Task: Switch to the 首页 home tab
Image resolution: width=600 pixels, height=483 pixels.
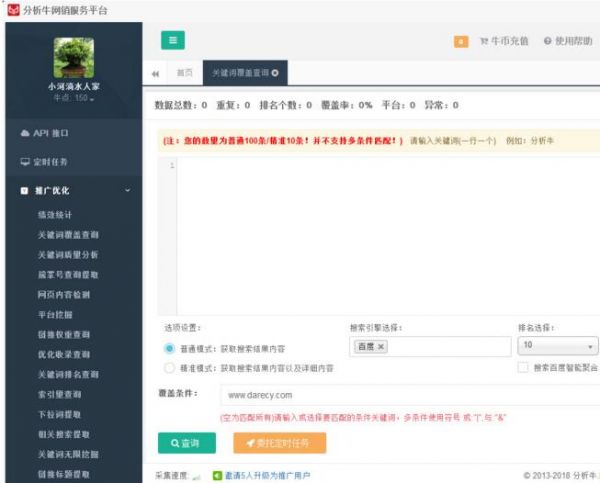Action: click(185, 73)
